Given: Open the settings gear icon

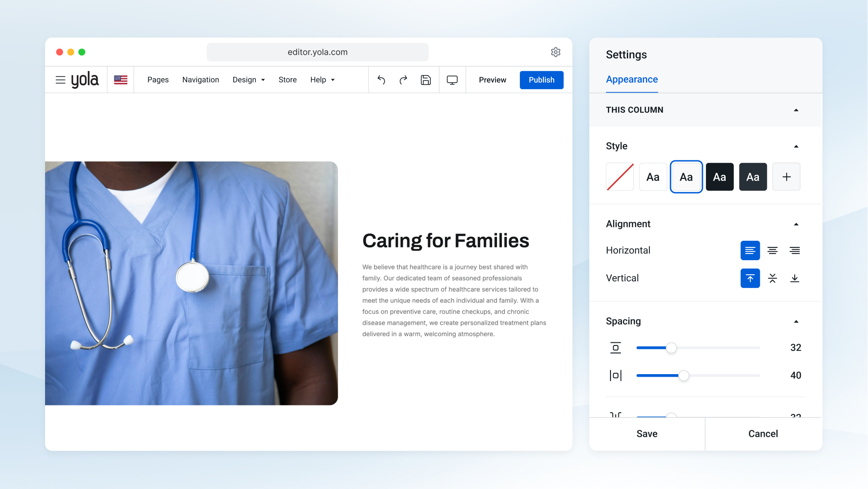Looking at the screenshot, I should (556, 52).
